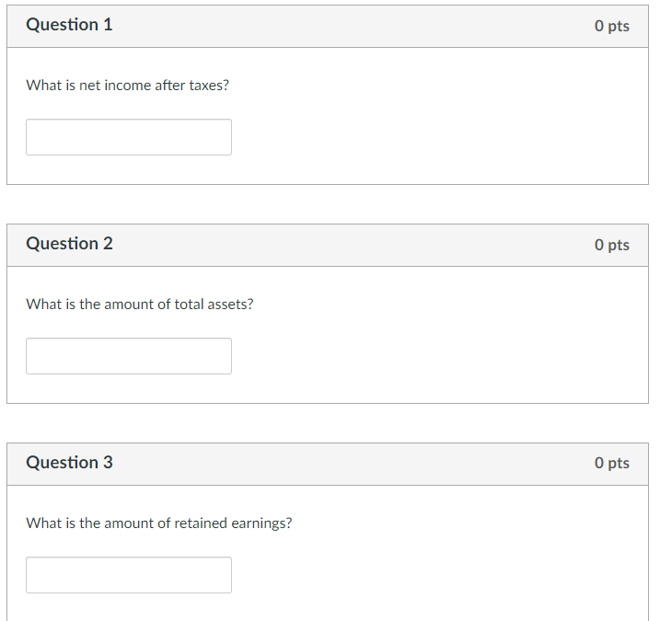Click the Question 1 heading title
This screenshot has width=672, height=621.
[x=69, y=25]
